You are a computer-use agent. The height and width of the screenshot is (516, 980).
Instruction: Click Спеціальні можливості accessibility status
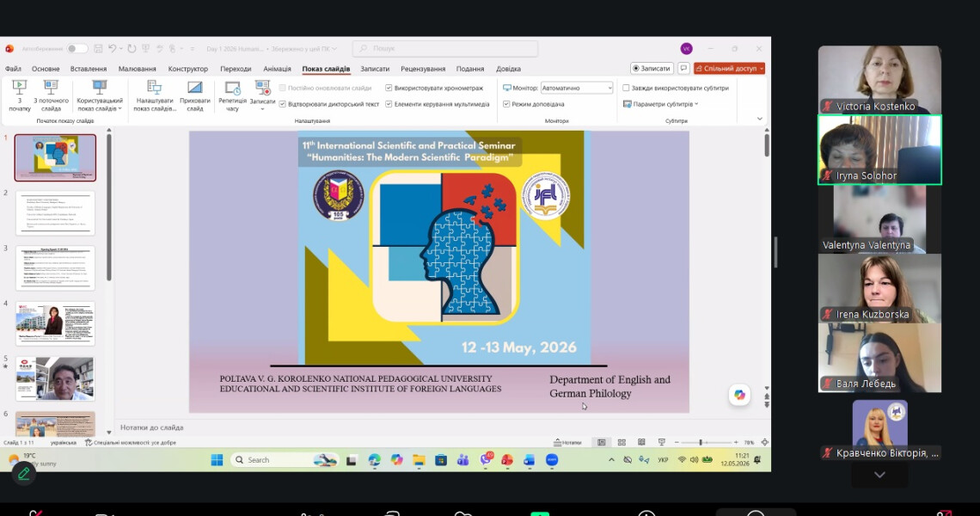[130, 443]
